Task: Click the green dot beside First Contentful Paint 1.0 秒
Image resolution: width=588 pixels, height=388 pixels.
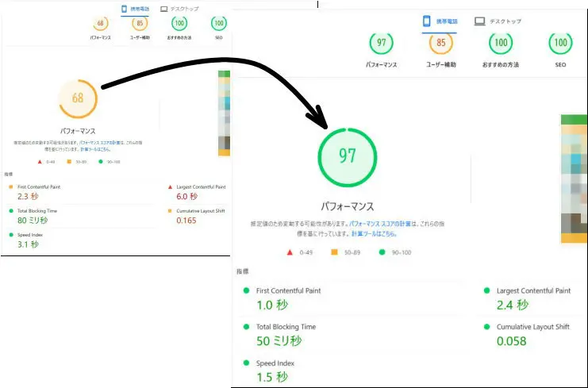Action: [x=246, y=291]
